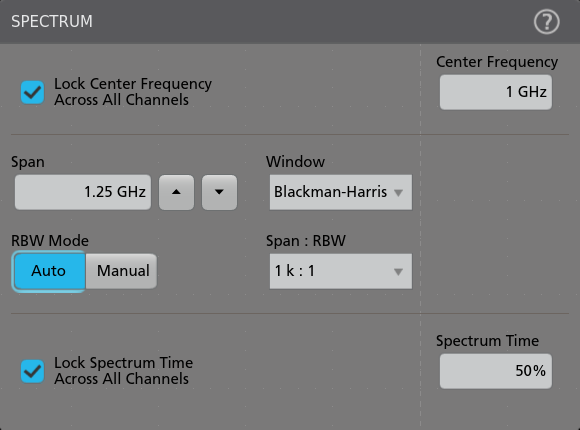Click the Span : RBW heading label
Image resolution: width=580 pixels, height=430 pixels.
coord(306,241)
